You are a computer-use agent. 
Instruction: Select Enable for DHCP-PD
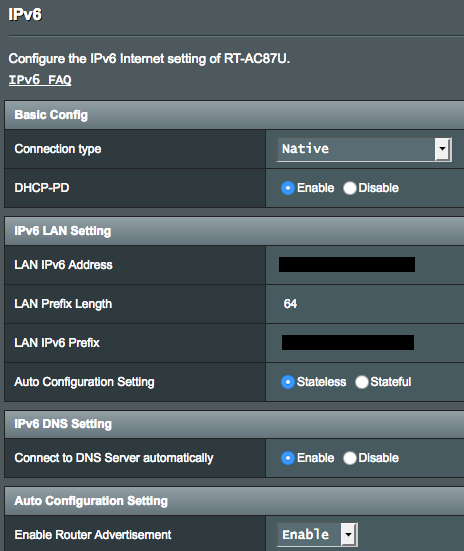288,188
